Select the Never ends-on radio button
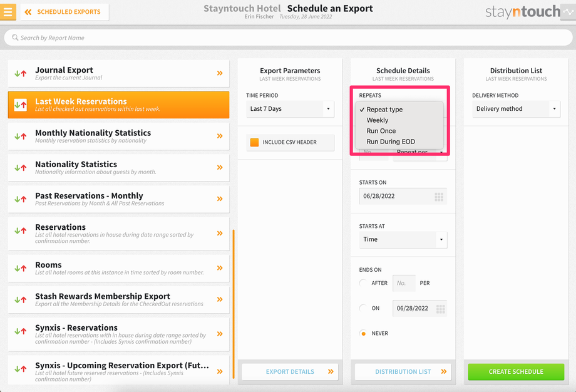576x392 pixels. [363, 333]
